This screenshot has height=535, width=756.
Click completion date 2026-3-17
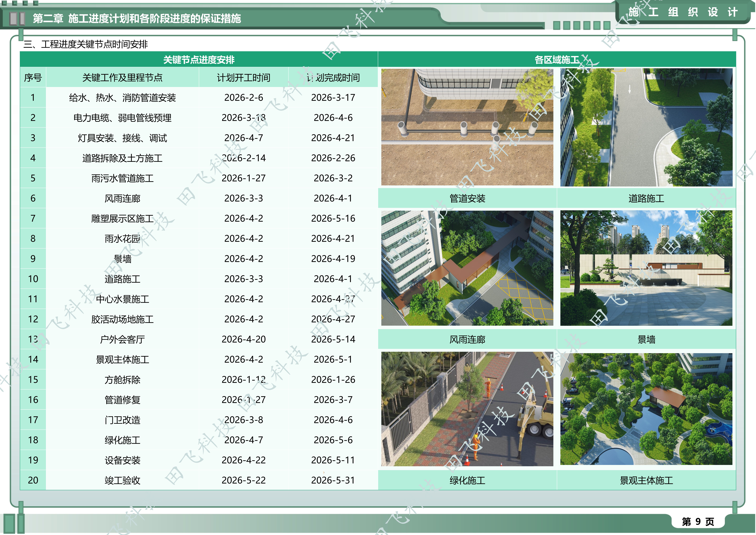(333, 98)
